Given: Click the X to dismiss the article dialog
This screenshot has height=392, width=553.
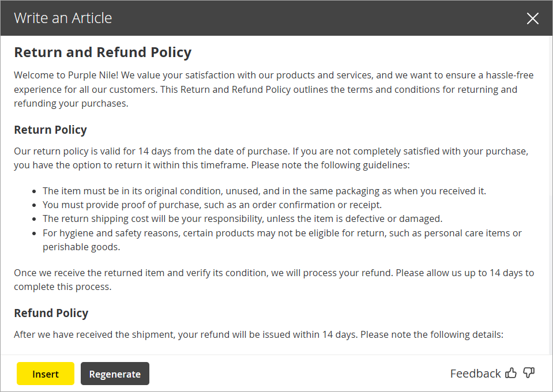Looking at the screenshot, I should tap(532, 18).
